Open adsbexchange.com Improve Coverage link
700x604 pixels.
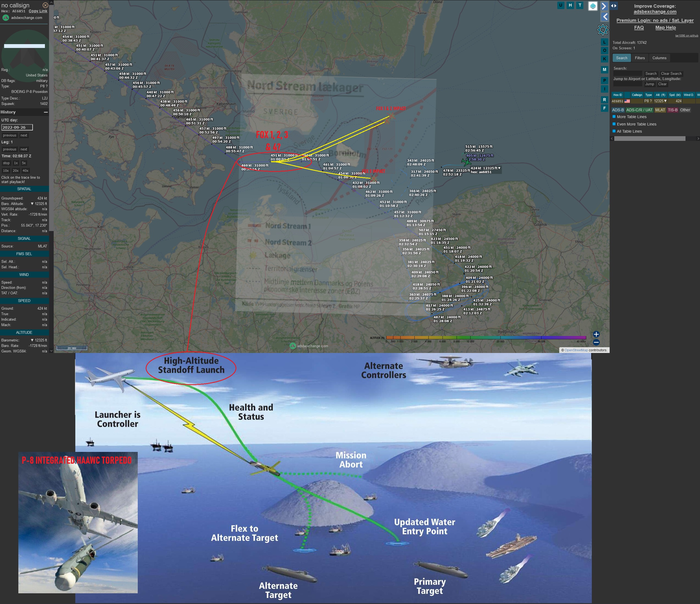click(655, 12)
